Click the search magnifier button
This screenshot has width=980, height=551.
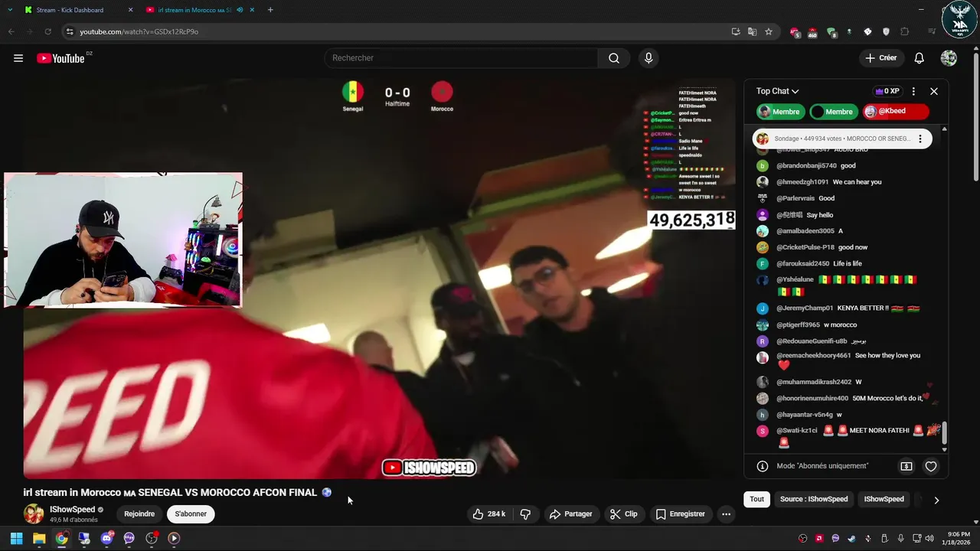(614, 58)
